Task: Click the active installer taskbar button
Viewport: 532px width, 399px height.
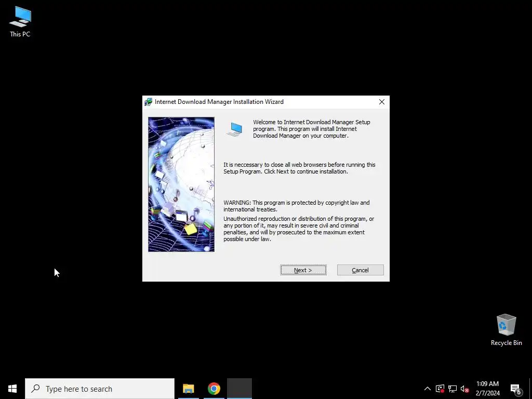Action: (x=240, y=389)
